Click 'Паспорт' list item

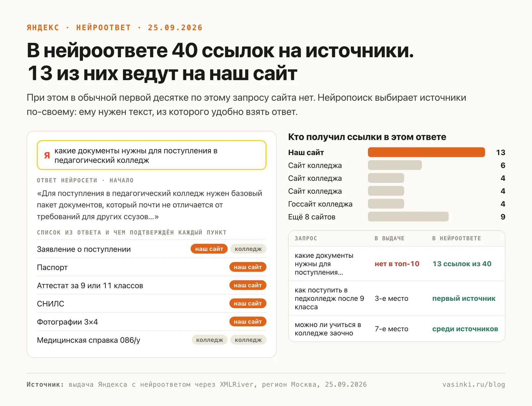[52, 268]
